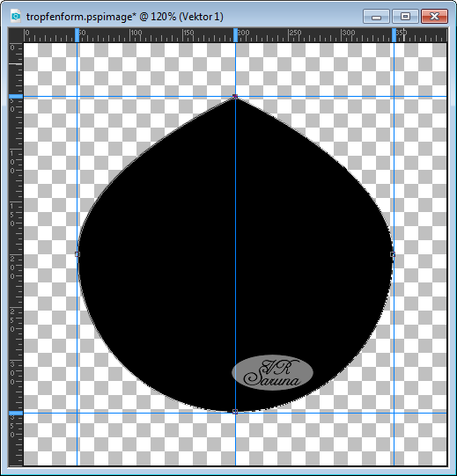Maximize the tropfenform image window
Screen dimensions: 457x476
(405, 17)
